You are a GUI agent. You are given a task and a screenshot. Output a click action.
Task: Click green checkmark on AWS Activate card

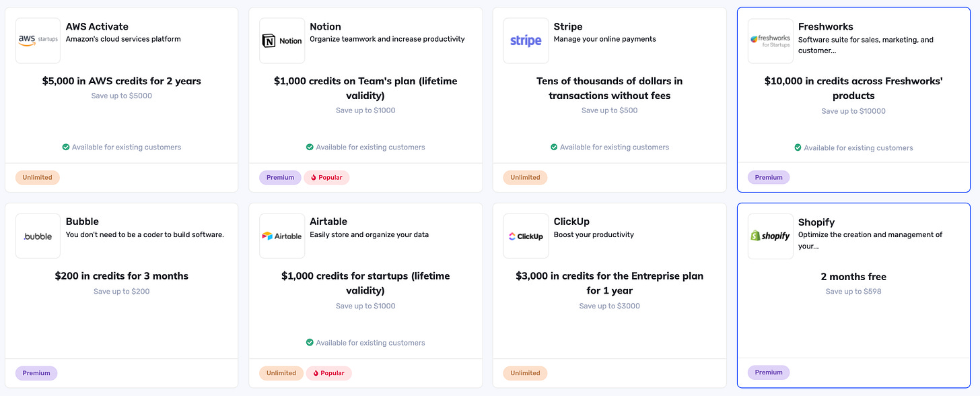coord(66,147)
